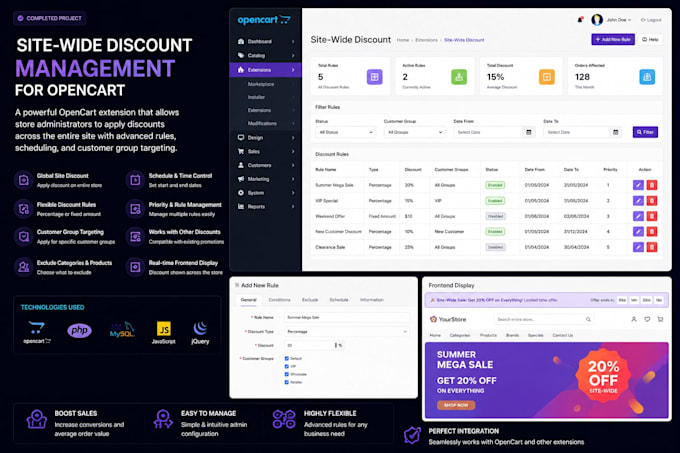The image size is (680, 453).
Task: Expand the Dashboard sidebar menu
Action: pos(265,42)
